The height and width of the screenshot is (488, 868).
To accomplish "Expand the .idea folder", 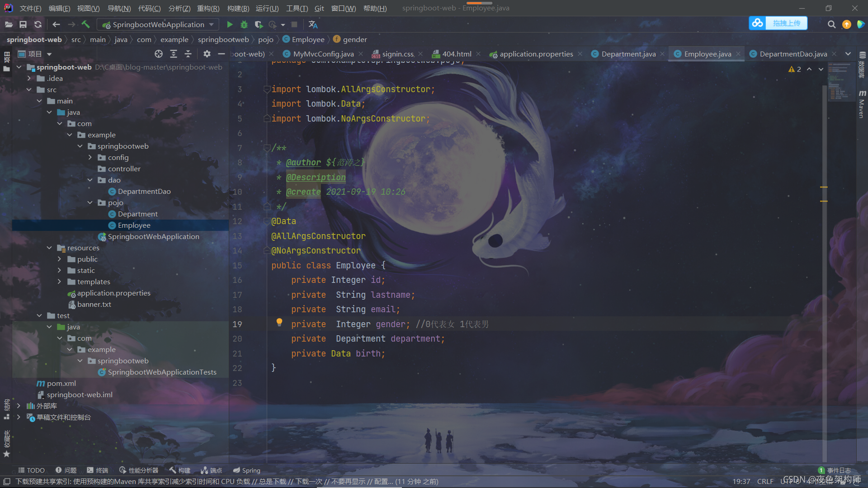I will (29, 78).
